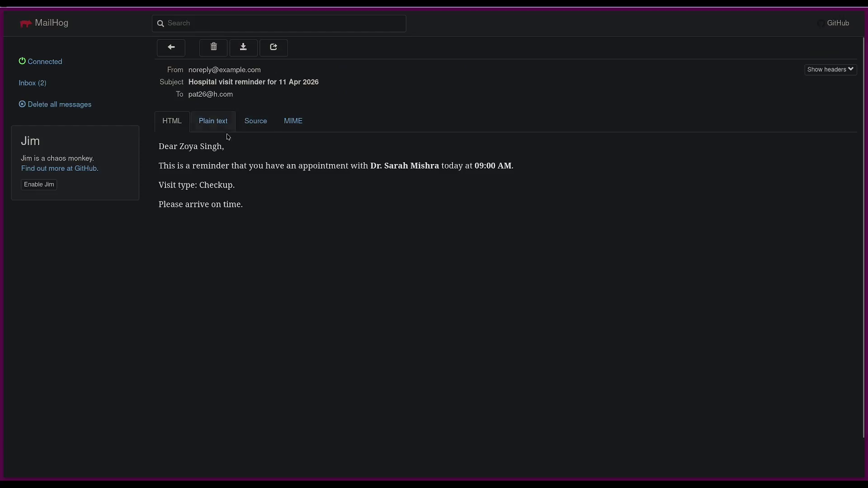Click the Jim heading
Screen dimensions: 868x488
tap(30, 141)
